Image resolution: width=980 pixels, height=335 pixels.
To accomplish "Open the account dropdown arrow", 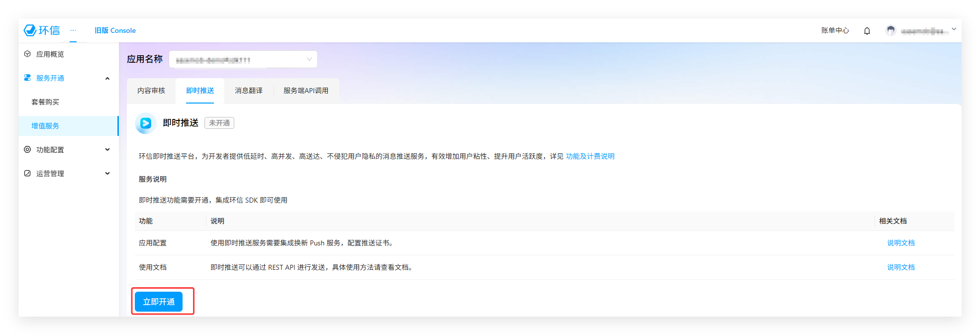I will pos(954,29).
